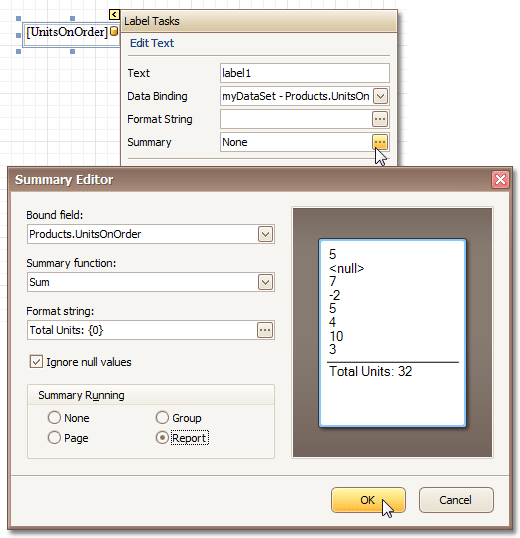The image size is (520, 538).
Task: Close the Summary Editor dialog
Action: pos(500,179)
